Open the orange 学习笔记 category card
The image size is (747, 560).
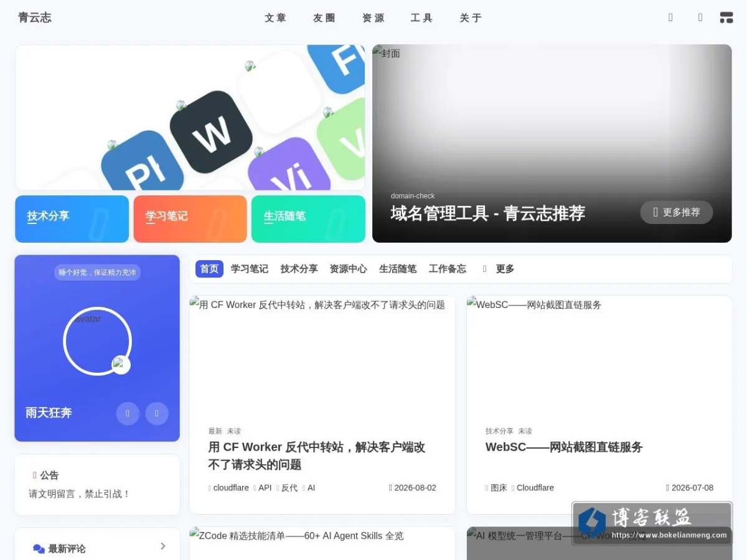(x=190, y=219)
